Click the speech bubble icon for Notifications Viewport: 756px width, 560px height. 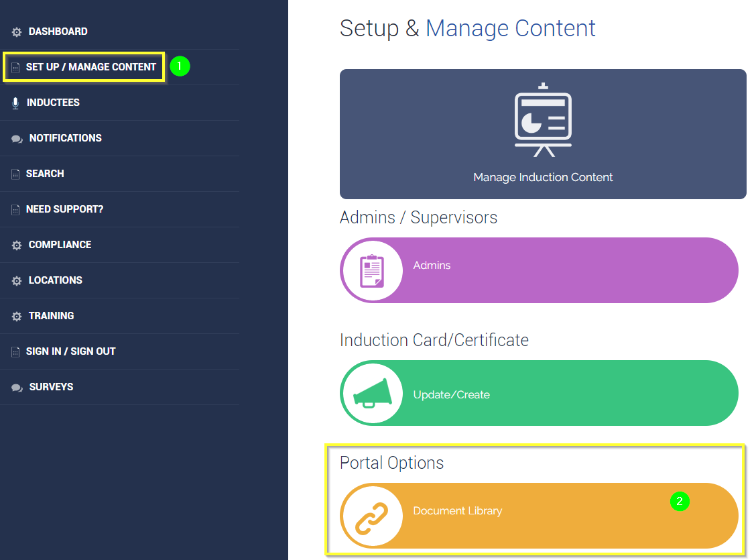tap(17, 139)
